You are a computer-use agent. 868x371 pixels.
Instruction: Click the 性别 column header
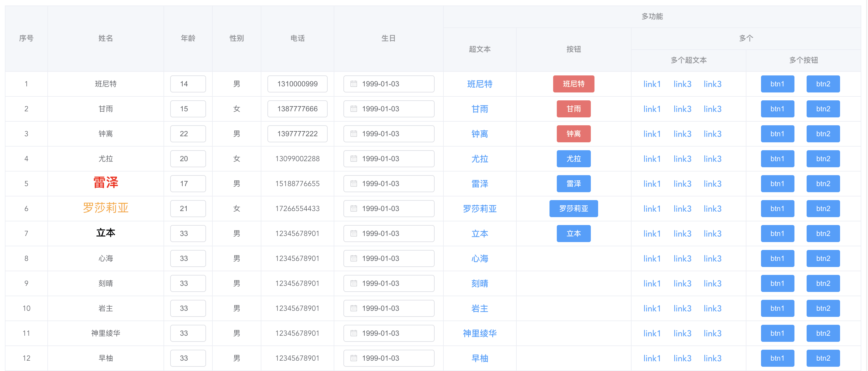[236, 38]
